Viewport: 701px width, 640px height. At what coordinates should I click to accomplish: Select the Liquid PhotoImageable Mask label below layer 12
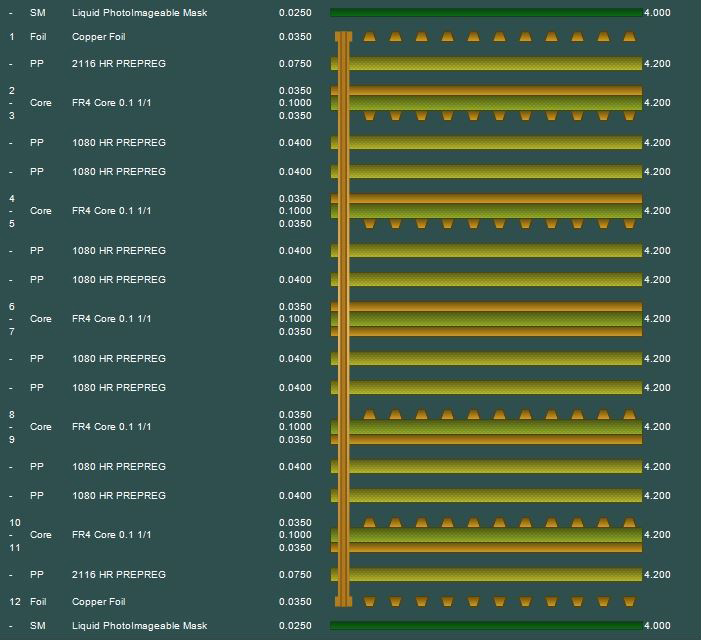coord(139,626)
